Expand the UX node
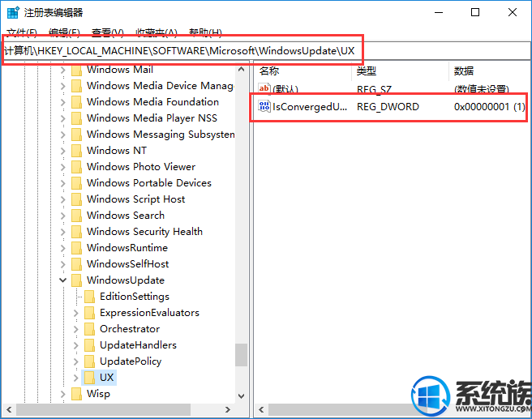Image resolution: width=532 pixels, height=419 pixels. (x=76, y=378)
